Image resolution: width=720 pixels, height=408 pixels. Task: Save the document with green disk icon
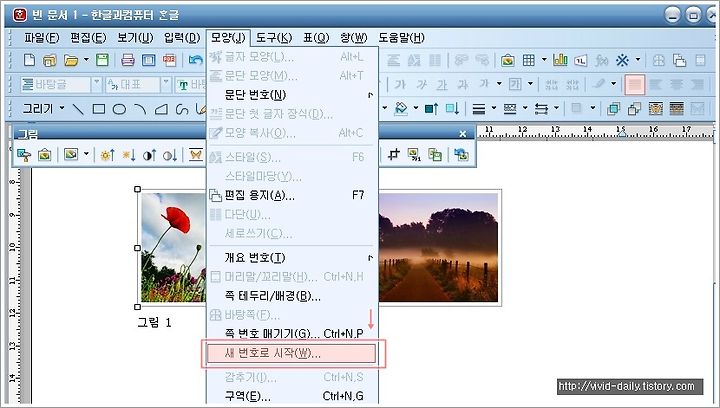102,60
